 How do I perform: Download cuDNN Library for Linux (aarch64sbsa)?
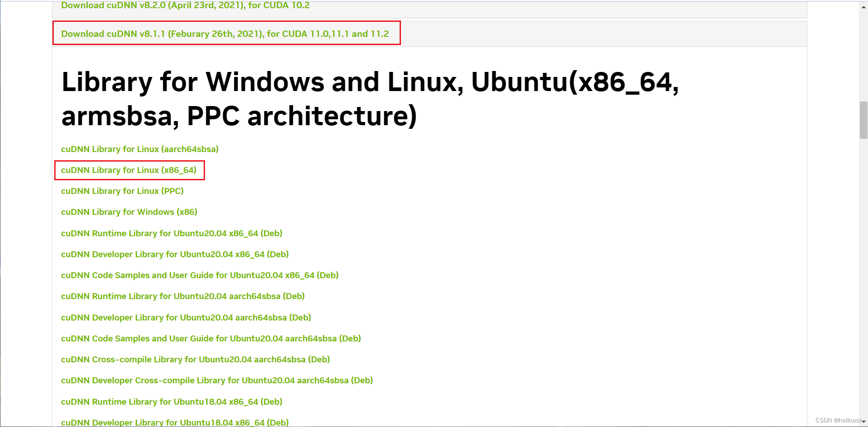[140, 149]
